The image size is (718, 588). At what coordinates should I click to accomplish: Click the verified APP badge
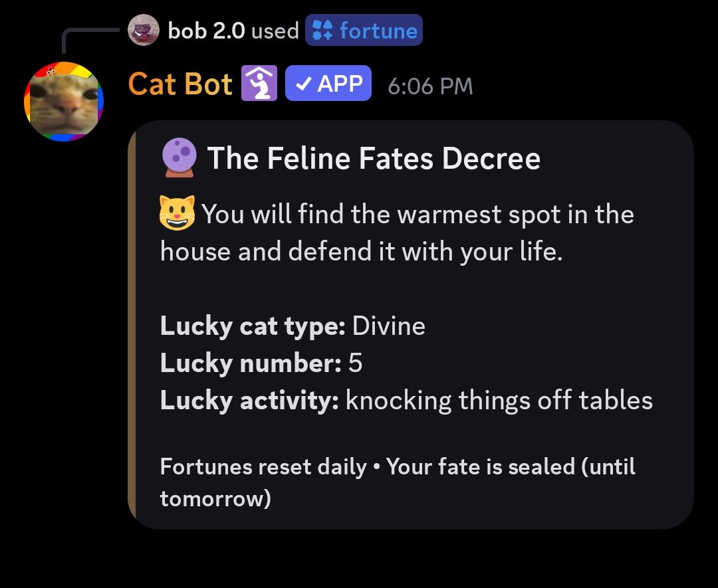[x=328, y=83]
